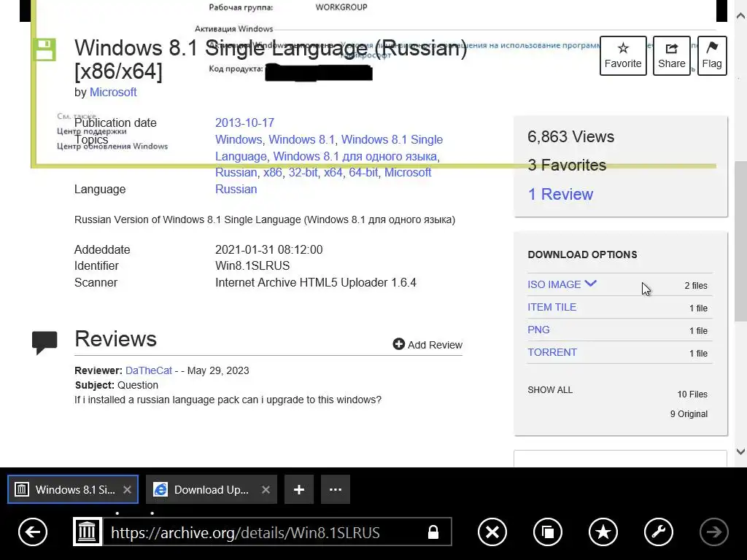
Task: Open the Share button
Action: click(x=671, y=55)
